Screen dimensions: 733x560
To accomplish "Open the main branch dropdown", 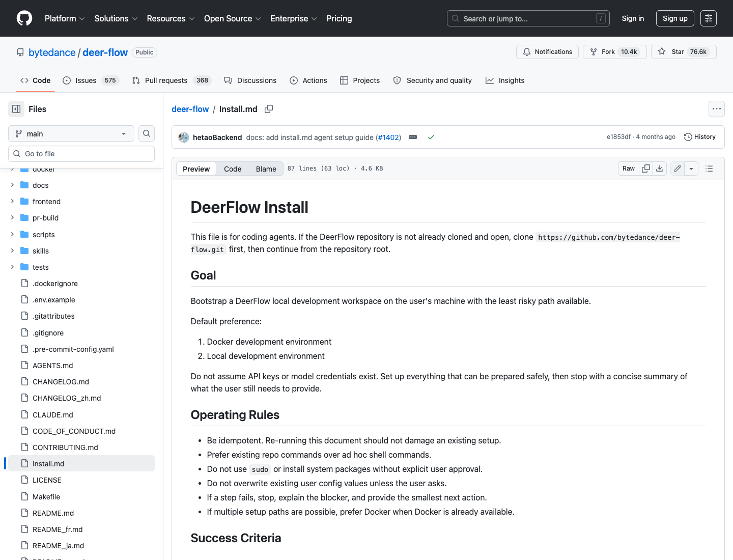I will (x=71, y=133).
